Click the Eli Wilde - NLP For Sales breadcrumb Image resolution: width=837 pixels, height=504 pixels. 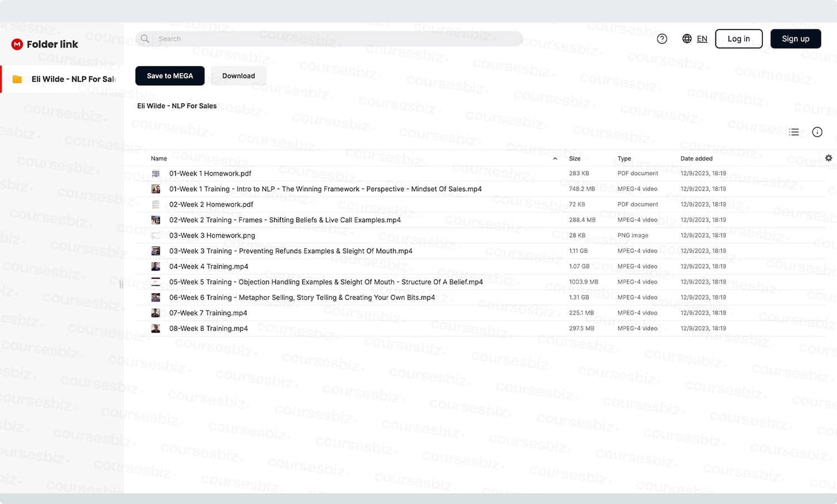pyautogui.click(x=177, y=106)
